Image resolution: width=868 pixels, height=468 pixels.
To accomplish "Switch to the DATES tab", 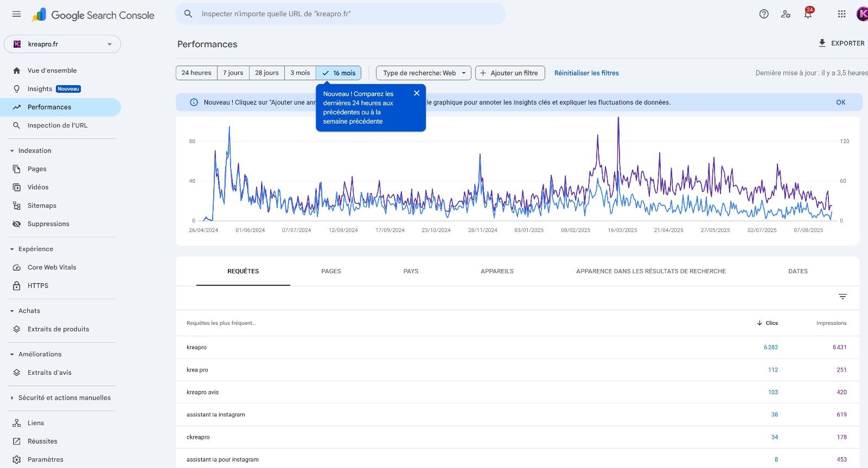I will [798, 271].
